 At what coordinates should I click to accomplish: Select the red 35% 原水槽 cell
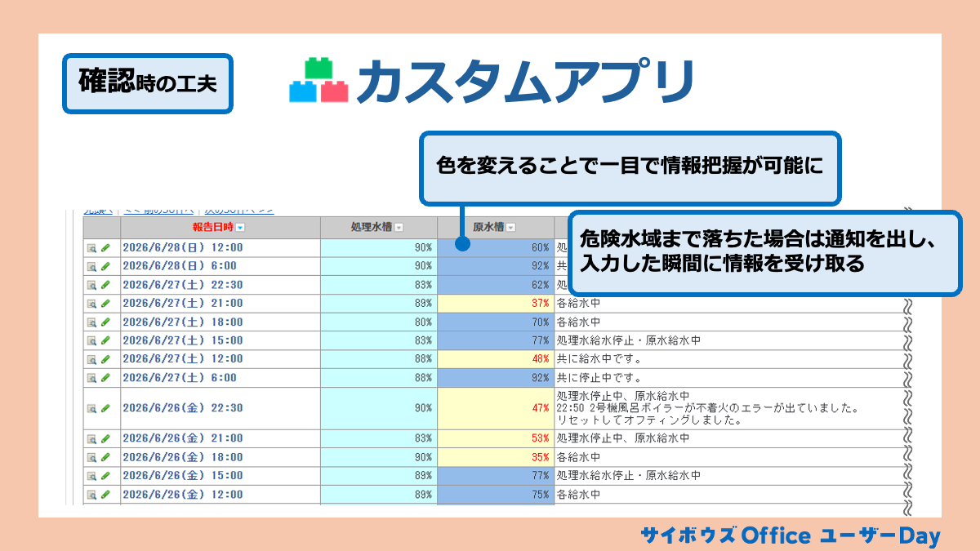coord(496,457)
